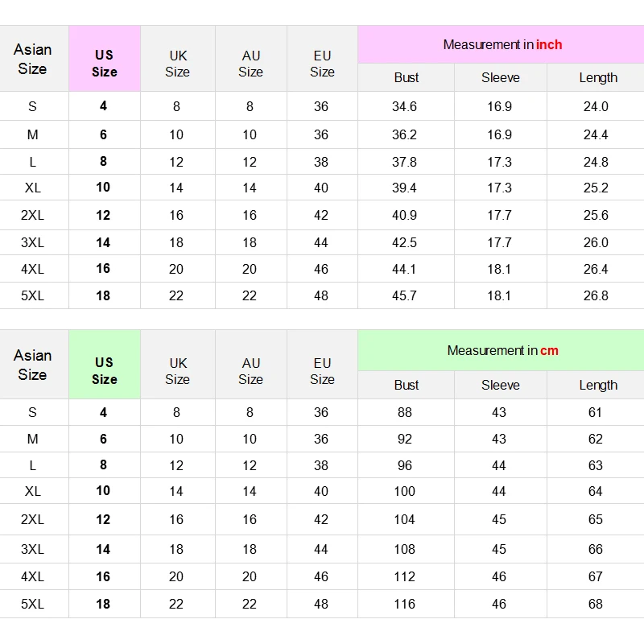Click the UK Size header in top table
The height and width of the screenshot is (644, 644).
pyautogui.click(x=177, y=64)
